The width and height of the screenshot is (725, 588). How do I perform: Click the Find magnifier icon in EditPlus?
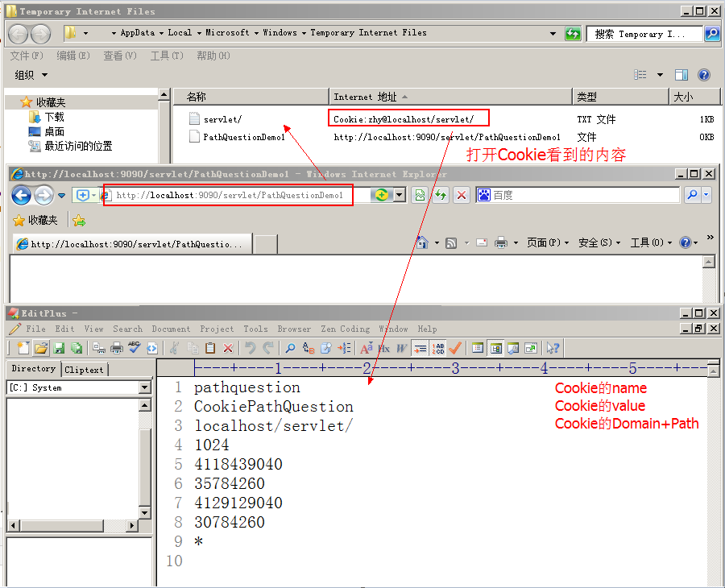tap(290, 348)
